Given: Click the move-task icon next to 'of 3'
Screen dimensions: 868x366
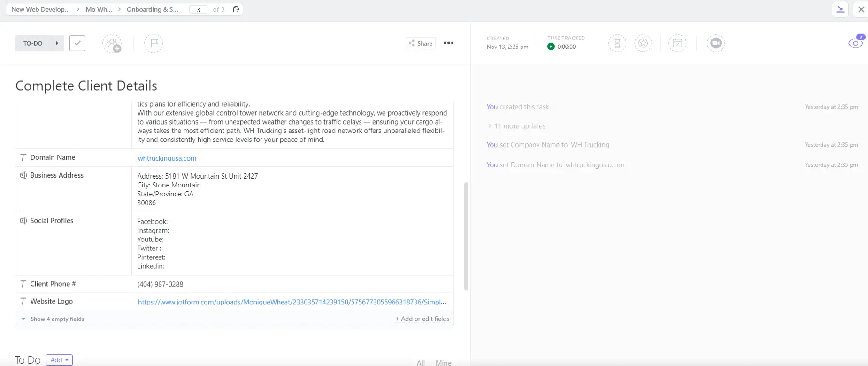Looking at the screenshot, I should [x=236, y=9].
